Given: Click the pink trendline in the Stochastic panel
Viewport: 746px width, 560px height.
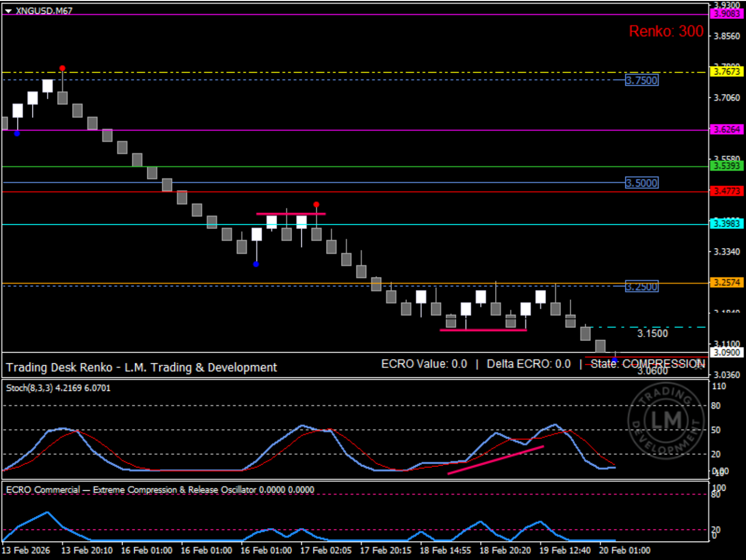Looking at the screenshot, I should 496,460.
